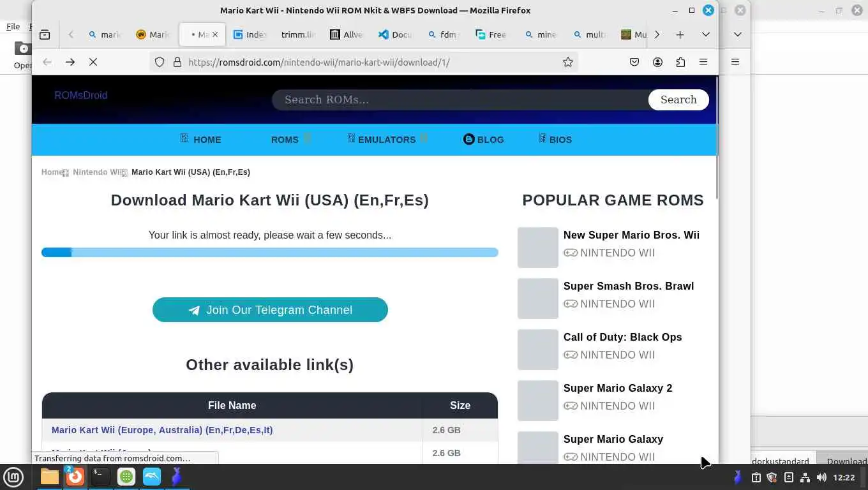Click the ROMsDroid site logo
Viewport: 868px width, 490px height.
80,95
